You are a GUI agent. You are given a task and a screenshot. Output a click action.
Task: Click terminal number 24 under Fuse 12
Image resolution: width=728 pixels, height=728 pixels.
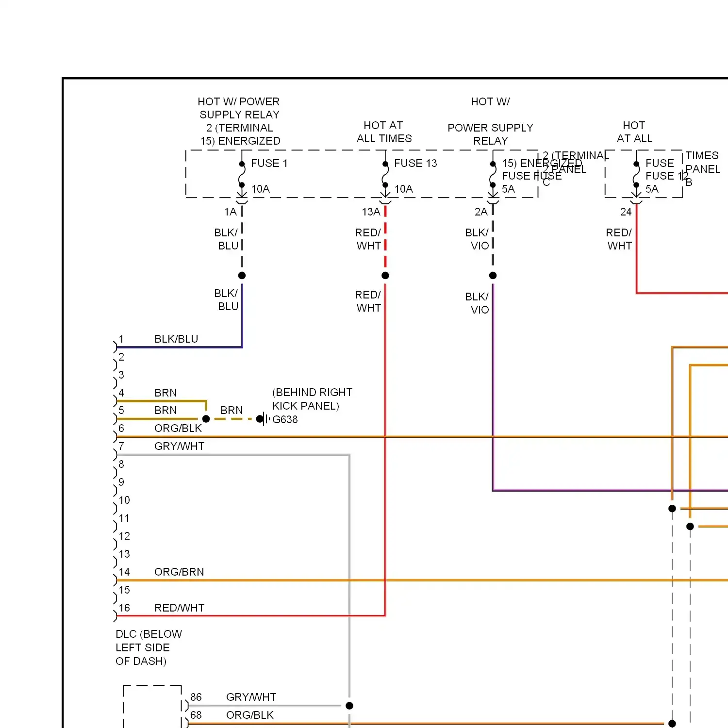pos(626,212)
